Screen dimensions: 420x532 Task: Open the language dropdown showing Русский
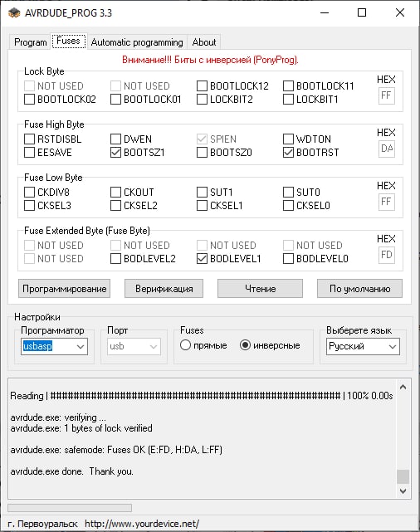(363, 346)
